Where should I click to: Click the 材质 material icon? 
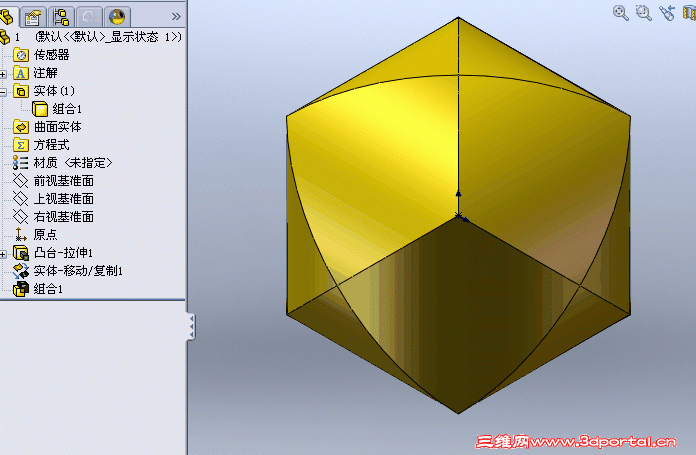pyautogui.click(x=20, y=163)
